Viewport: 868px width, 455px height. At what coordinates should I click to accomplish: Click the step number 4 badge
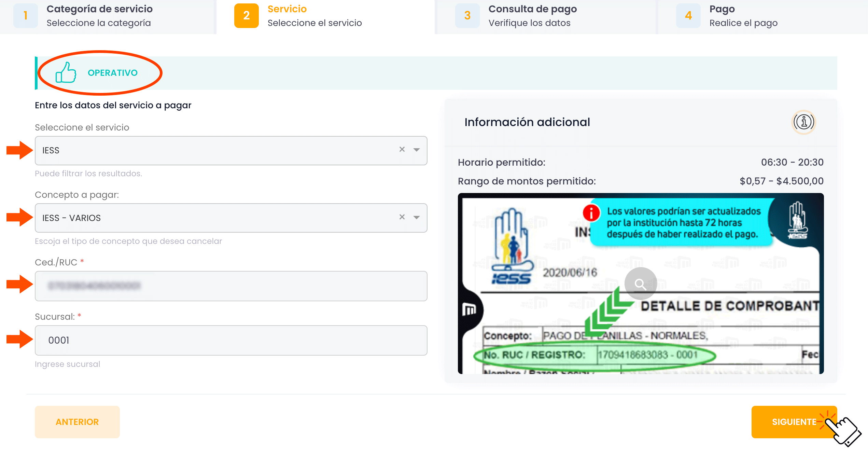pos(688,15)
